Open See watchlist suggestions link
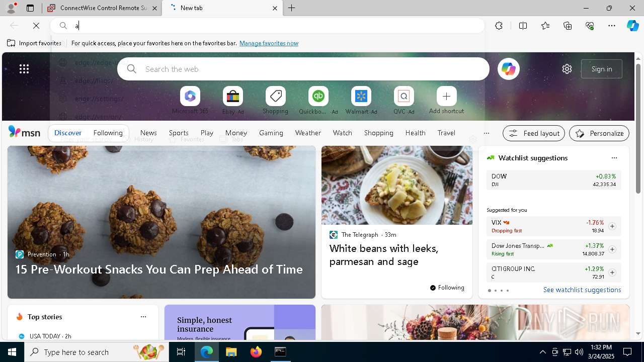 (x=582, y=290)
